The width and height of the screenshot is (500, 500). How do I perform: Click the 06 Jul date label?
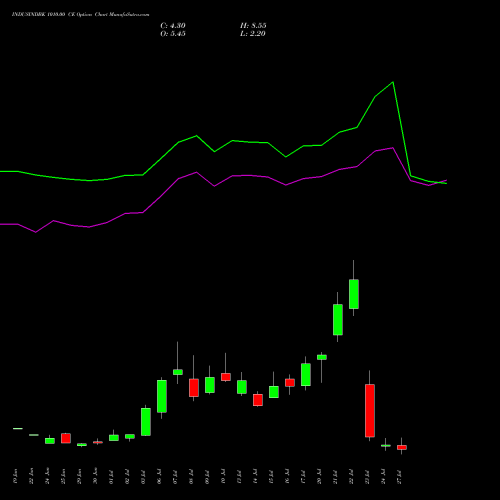tap(159, 477)
